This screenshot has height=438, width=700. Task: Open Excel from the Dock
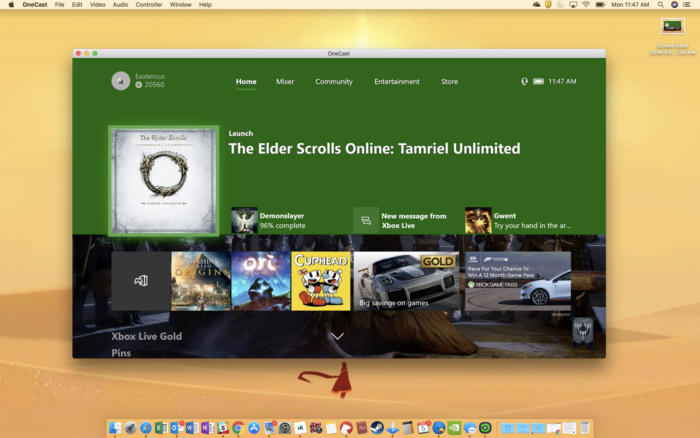coord(161,428)
